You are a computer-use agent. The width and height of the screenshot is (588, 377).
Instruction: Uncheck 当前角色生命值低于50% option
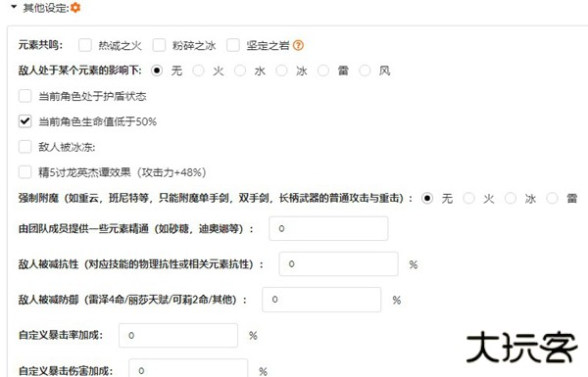point(25,121)
